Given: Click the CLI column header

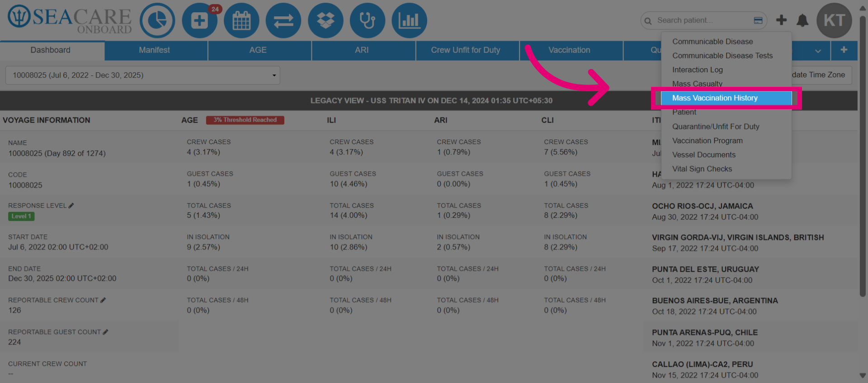Looking at the screenshot, I should (547, 120).
